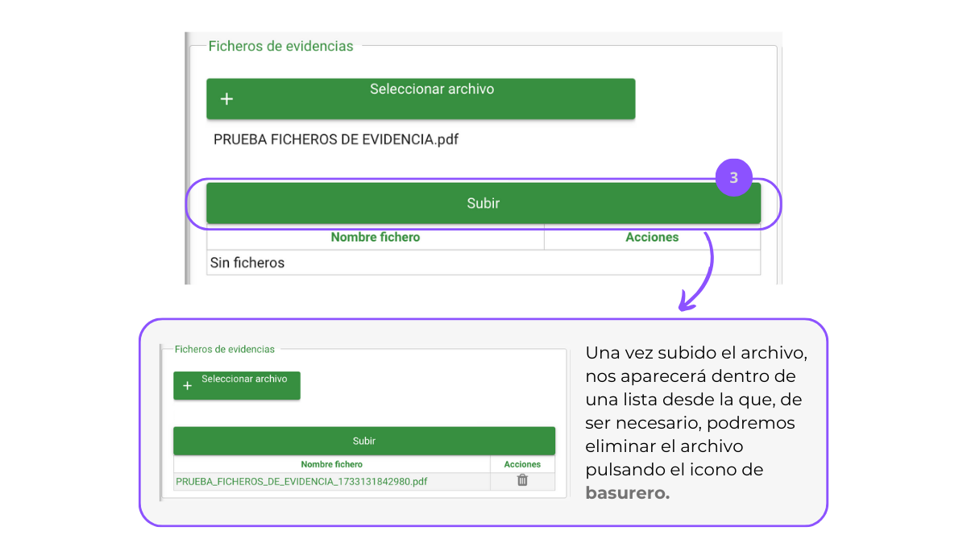Click 'Ficheros de evidencias' title of lower panel
Image resolution: width=967 pixels, height=560 pixels.
coord(225,350)
